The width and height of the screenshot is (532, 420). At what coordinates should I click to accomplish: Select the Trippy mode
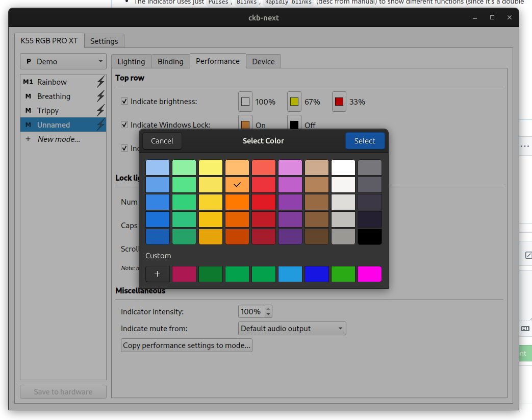coord(63,110)
